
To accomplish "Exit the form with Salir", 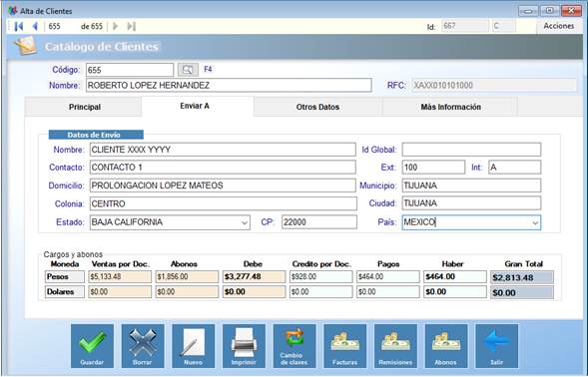I will (497, 346).
